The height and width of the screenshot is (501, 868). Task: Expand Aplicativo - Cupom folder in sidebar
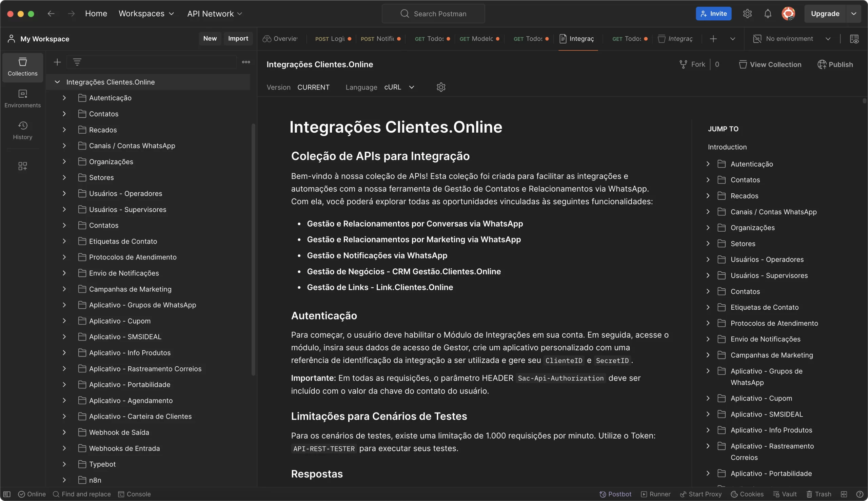pos(64,321)
